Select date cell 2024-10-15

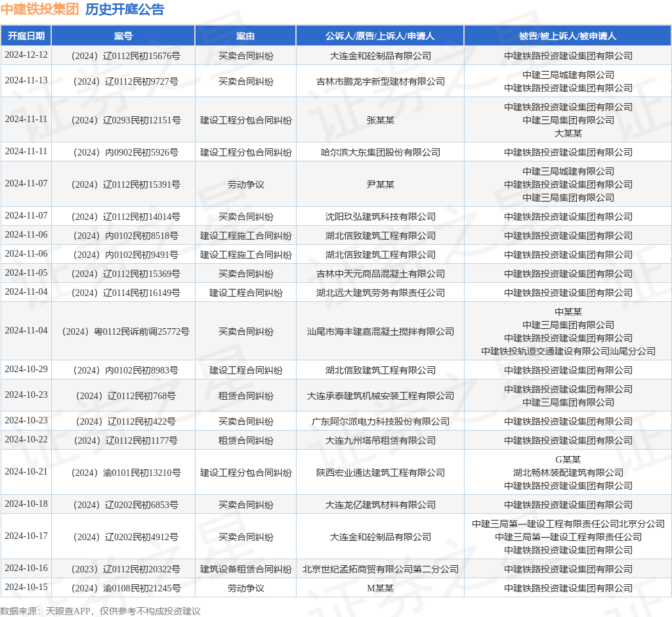(26, 587)
